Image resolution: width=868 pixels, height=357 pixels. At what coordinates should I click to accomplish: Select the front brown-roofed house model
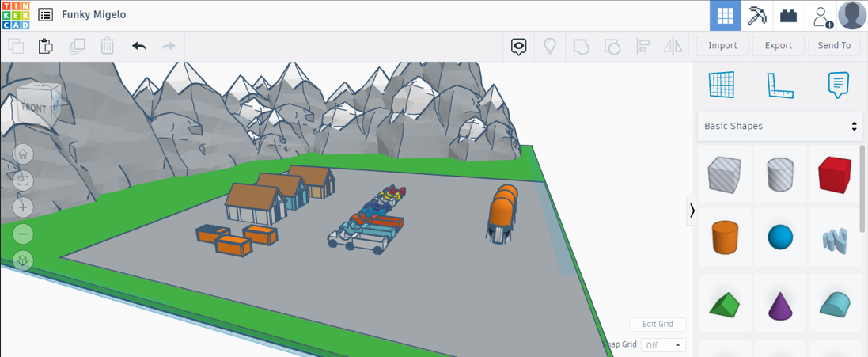click(256, 203)
